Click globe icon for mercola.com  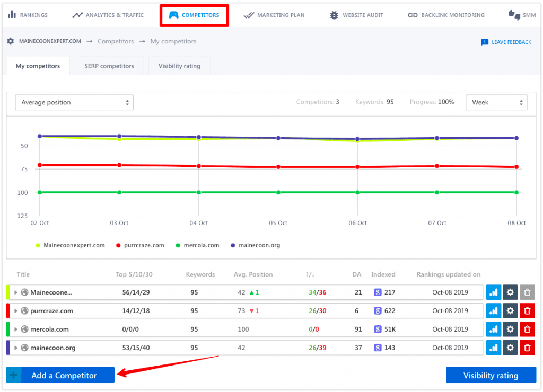pos(24,329)
